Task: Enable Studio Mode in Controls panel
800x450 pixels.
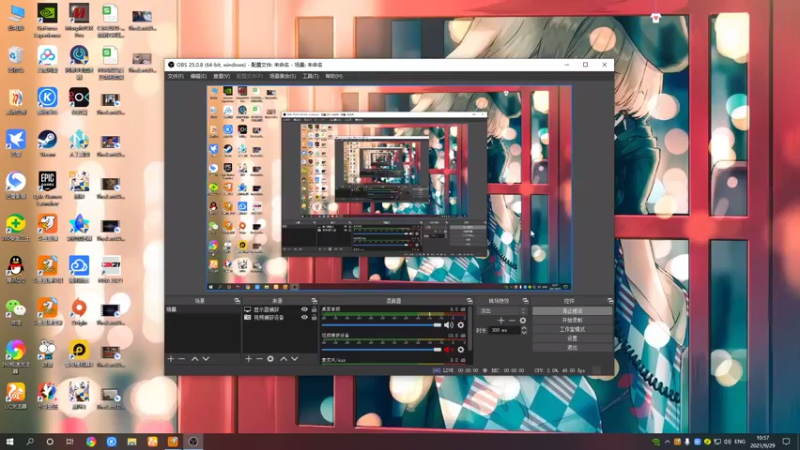Action: pos(572,329)
